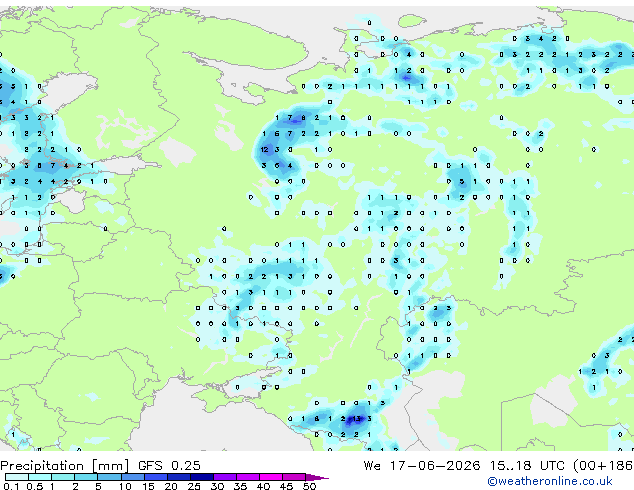The height and width of the screenshot is (490, 634).
Task: Click the '13' precipitation value on map
Action: pos(356,419)
